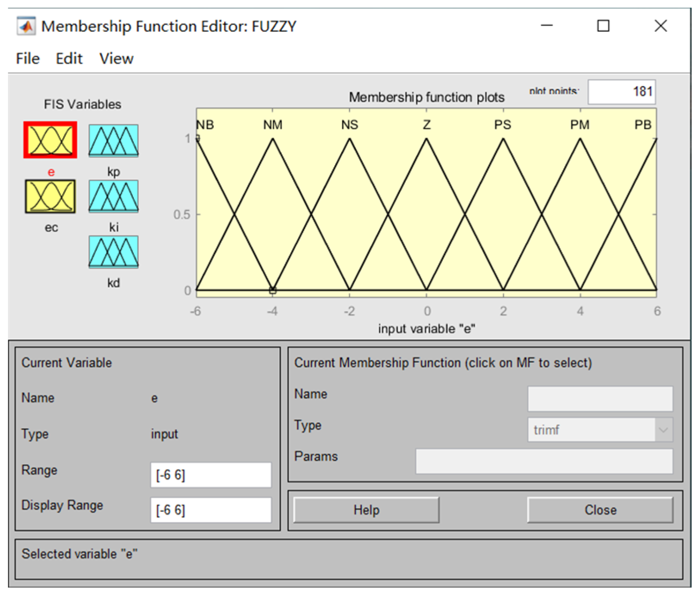Screen dimensions: 700x595
Task: Click the Params input field
Action: tap(544, 461)
